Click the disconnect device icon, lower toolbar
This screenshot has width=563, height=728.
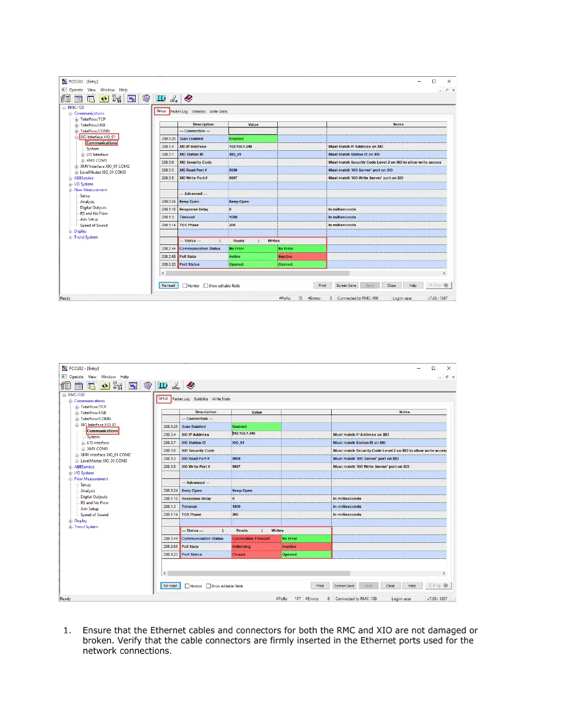click(x=66, y=386)
